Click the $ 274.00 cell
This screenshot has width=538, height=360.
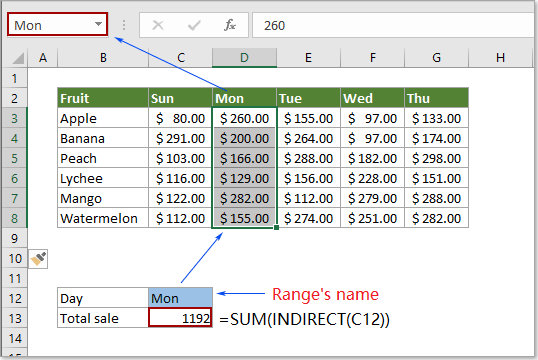click(308, 218)
